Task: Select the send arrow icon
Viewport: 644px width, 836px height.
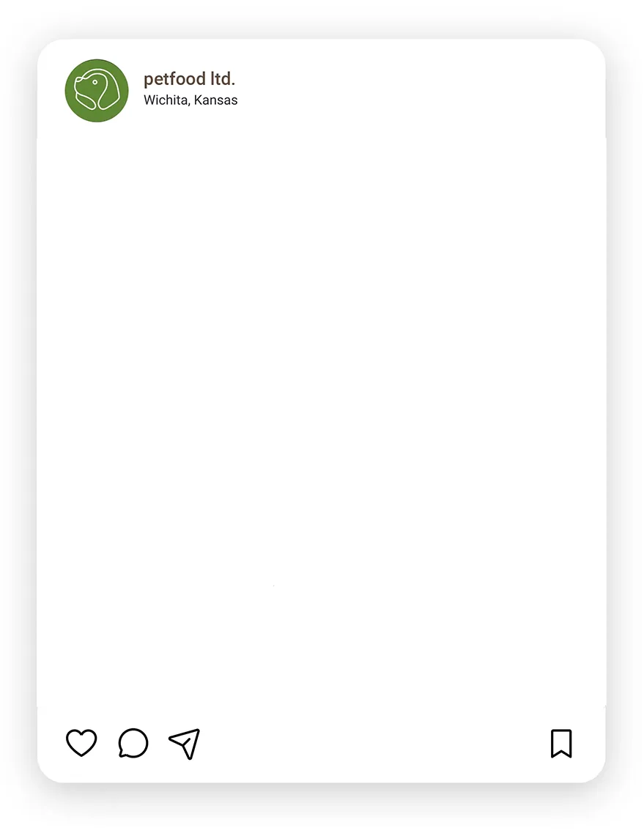Action: (x=185, y=743)
